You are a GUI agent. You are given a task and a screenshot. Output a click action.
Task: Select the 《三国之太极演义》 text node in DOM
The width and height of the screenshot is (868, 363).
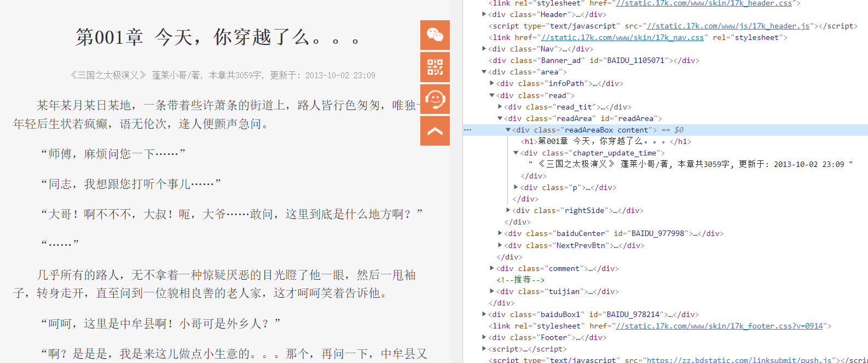click(691, 164)
